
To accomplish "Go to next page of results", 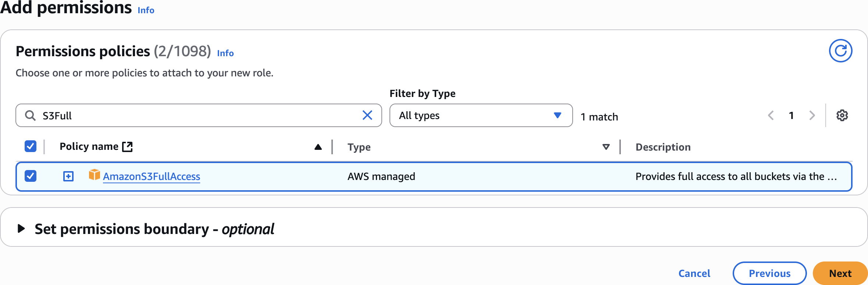I will (x=812, y=115).
